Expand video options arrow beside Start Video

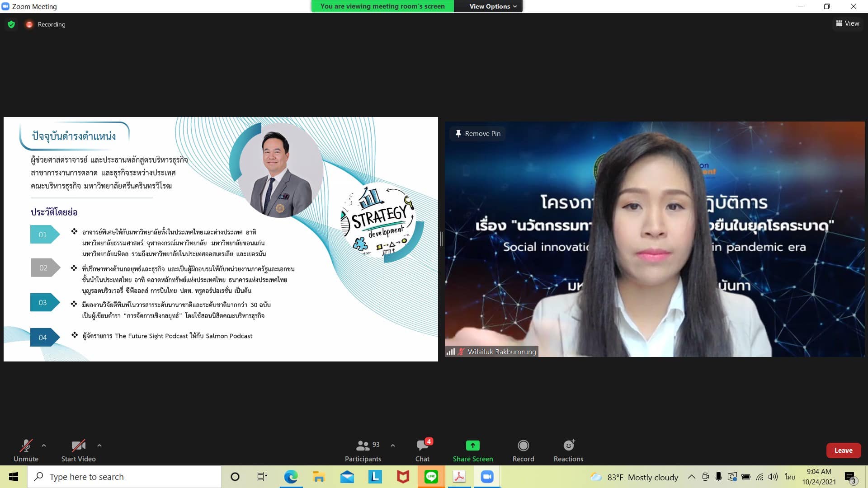tap(99, 446)
